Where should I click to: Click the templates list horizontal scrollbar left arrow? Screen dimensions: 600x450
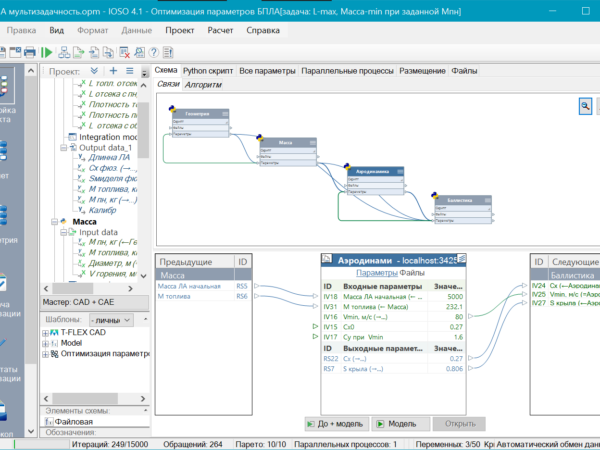click(46, 399)
